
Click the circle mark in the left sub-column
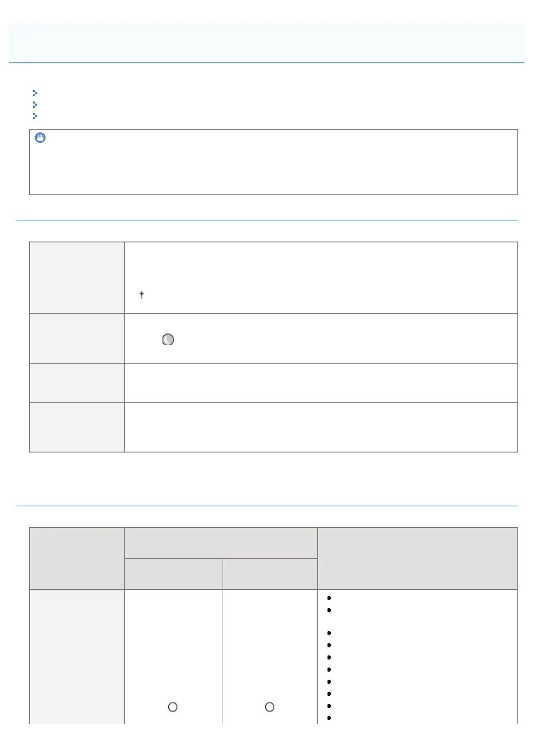pyautogui.click(x=173, y=707)
